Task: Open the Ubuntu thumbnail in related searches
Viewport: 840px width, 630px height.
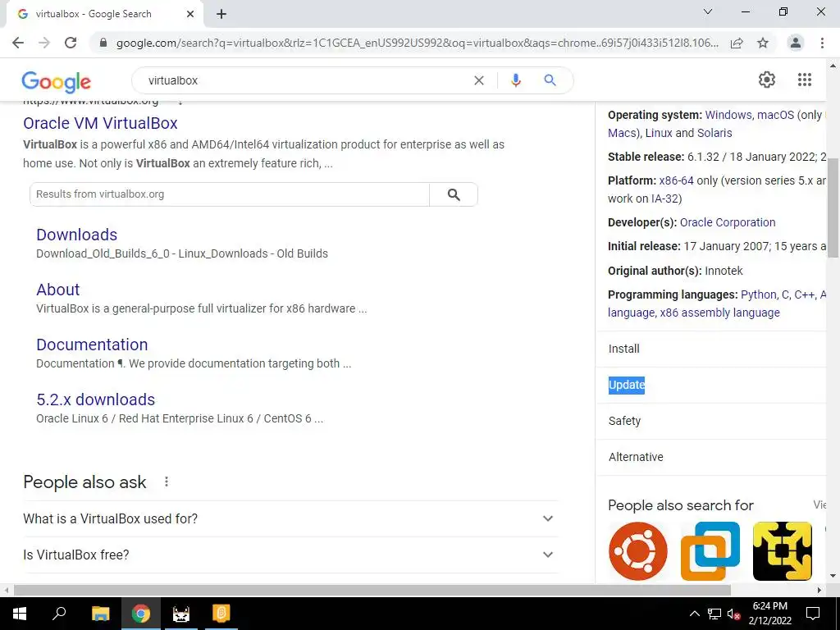Action: (638, 551)
